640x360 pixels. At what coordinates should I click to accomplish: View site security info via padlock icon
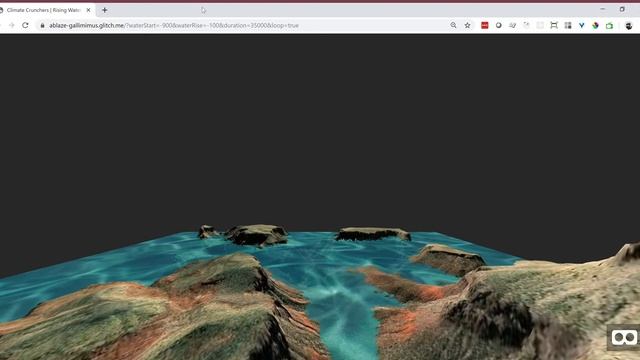42,25
